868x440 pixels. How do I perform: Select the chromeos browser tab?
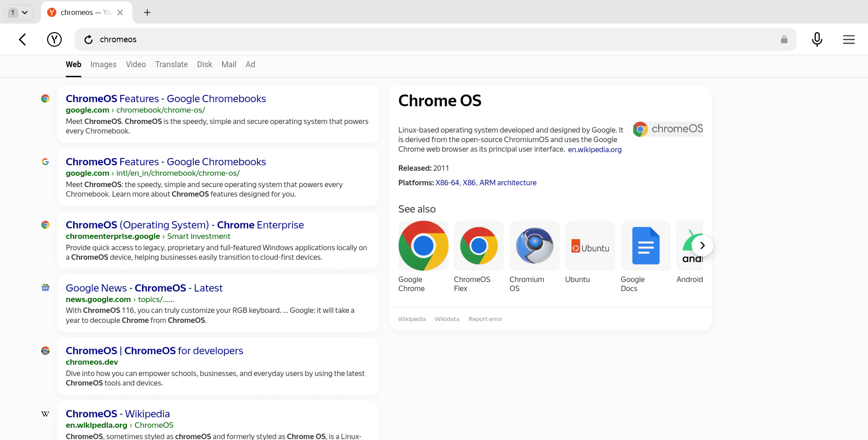86,12
